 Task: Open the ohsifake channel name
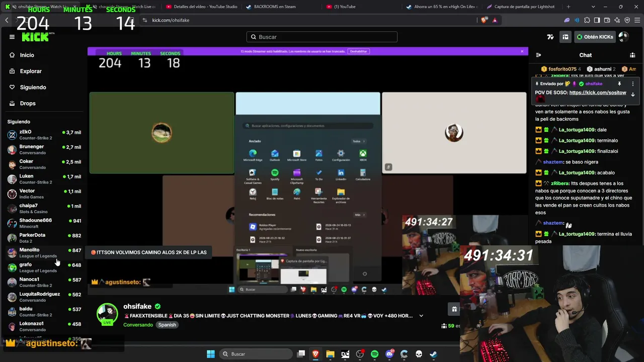point(137,306)
